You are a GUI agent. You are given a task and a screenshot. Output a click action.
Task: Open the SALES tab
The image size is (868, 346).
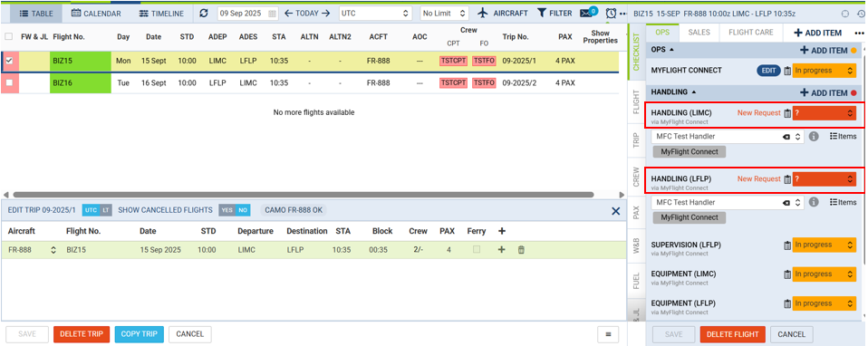[x=699, y=33]
